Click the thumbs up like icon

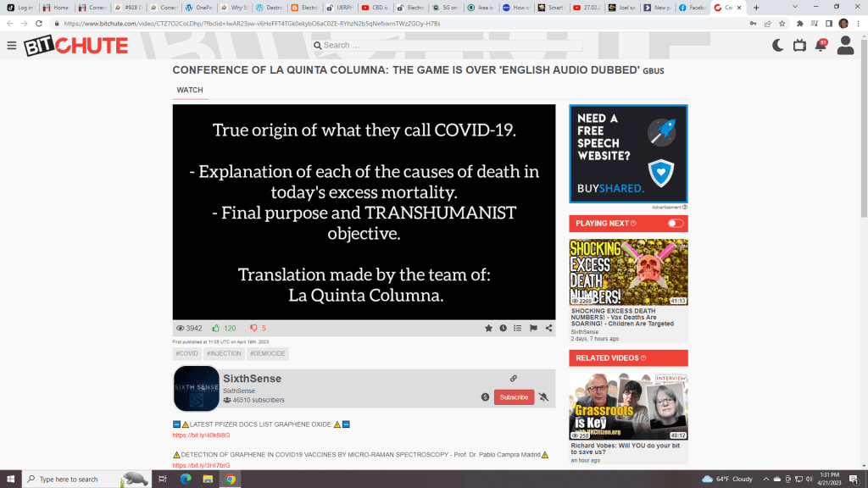pos(216,328)
